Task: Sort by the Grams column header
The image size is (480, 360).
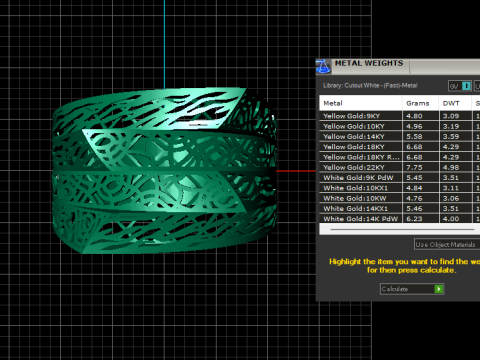Action: [x=420, y=103]
